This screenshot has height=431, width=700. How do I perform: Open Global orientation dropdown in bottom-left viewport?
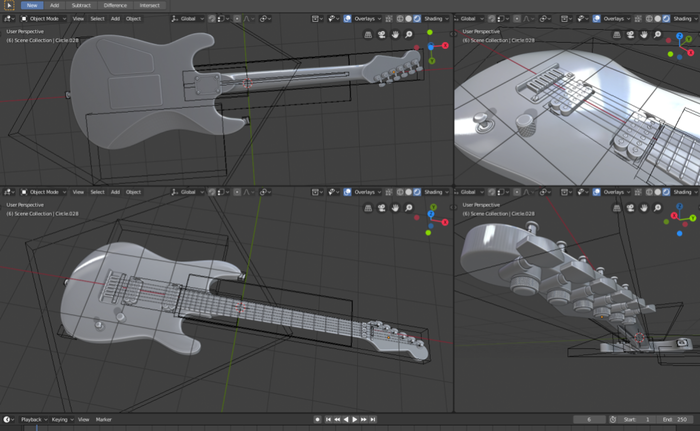188,190
